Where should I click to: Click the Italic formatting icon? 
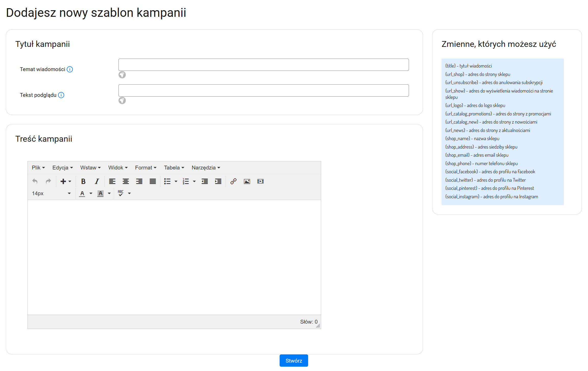click(x=97, y=181)
